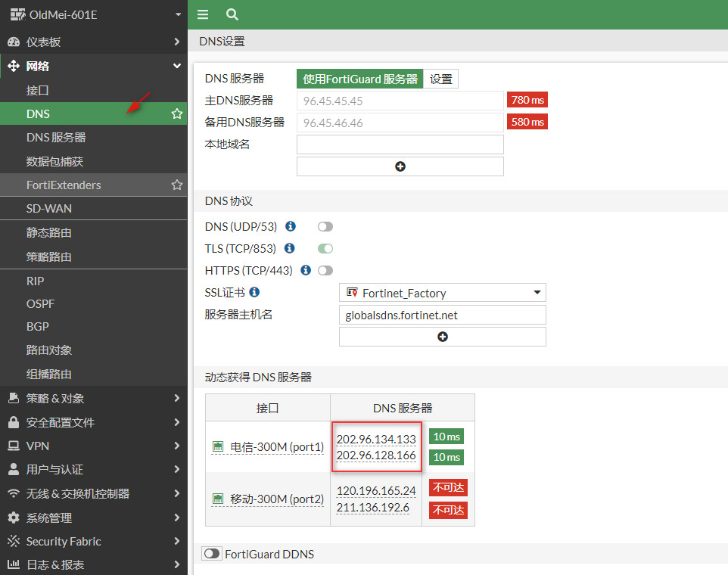
Task: Expand the 仪表板 menu
Action: coord(93,42)
